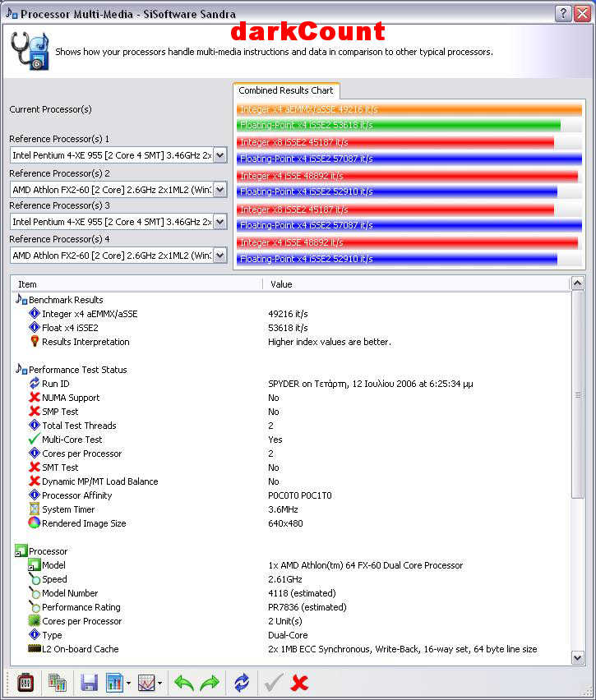Save results with the floppy disk icon
The width and height of the screenshot is (596, 700).
pyautogui.click(x=89, y=683)
